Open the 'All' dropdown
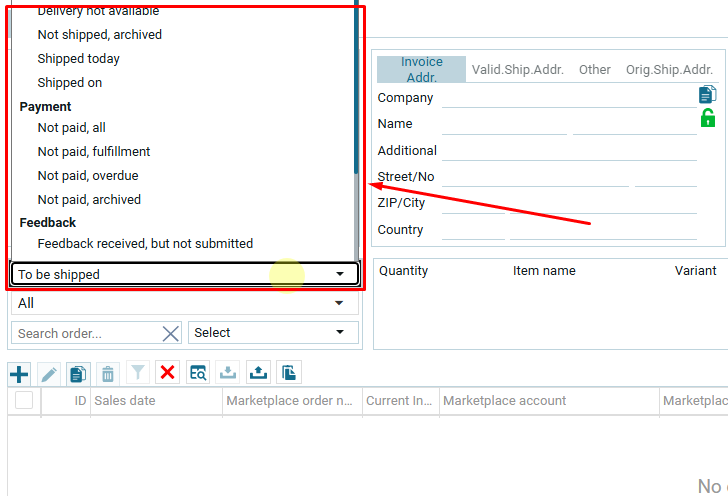The width and height of the screenshot is (728, 496). 340,303
